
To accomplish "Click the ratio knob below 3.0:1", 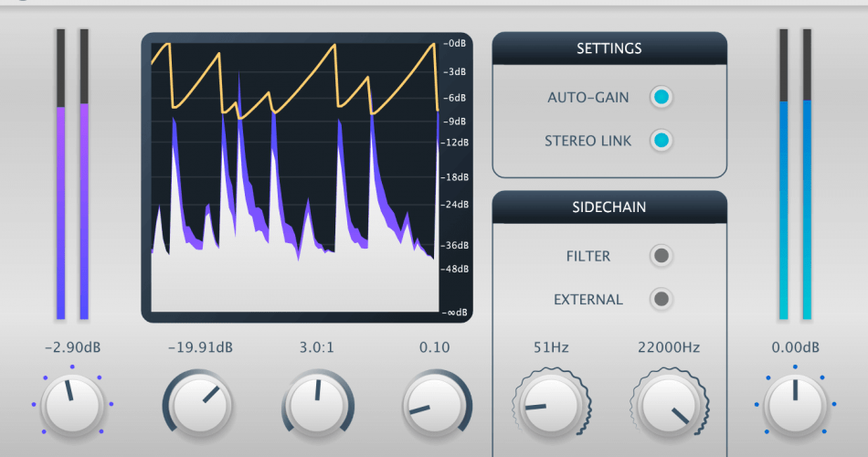I will (317, 405).
